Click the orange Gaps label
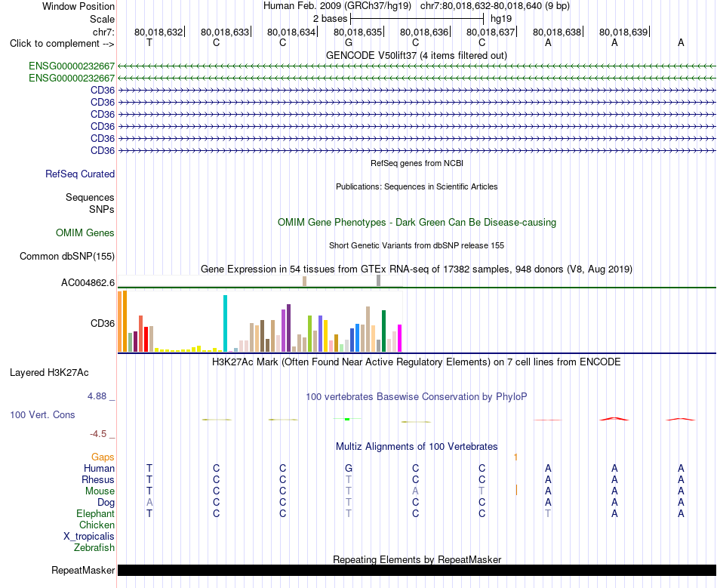Image resolution: width=717 pixels, height=588 pixels. 103,457
